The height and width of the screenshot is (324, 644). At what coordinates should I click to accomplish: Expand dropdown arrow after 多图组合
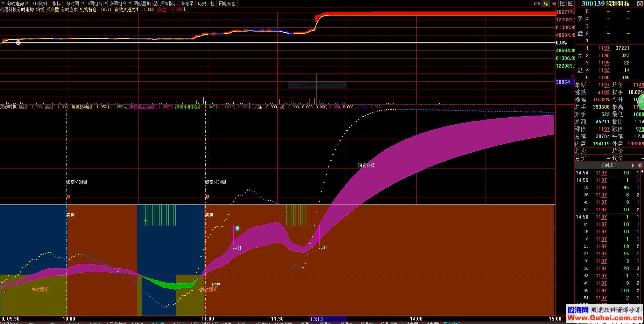click(129, 4)
